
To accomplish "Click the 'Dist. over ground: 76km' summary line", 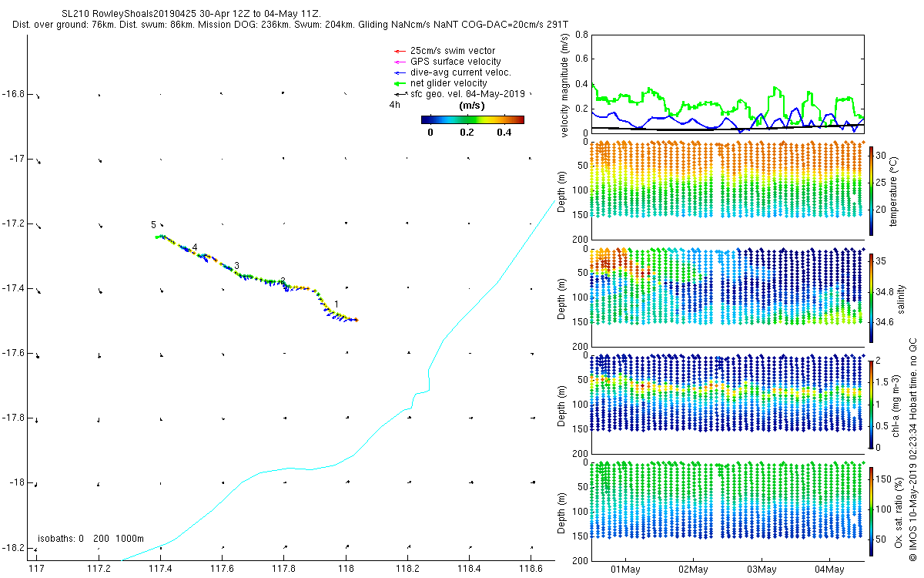I will point(291,25).
